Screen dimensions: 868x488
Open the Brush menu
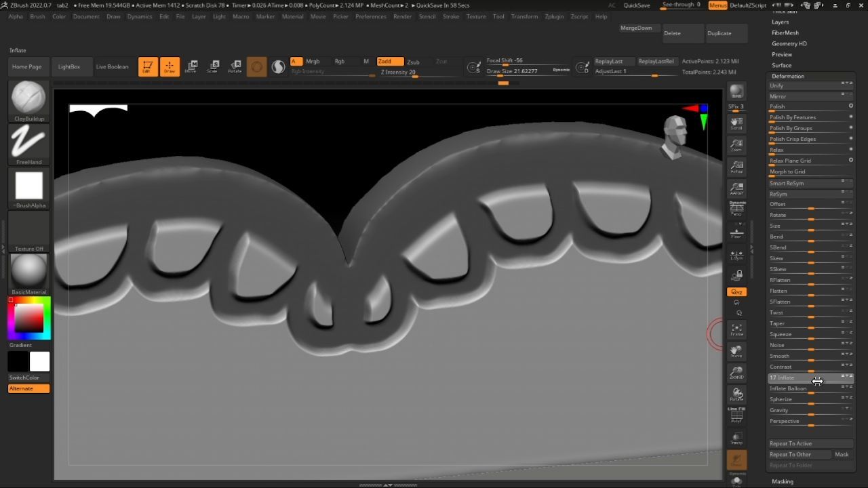pos(37,16)
